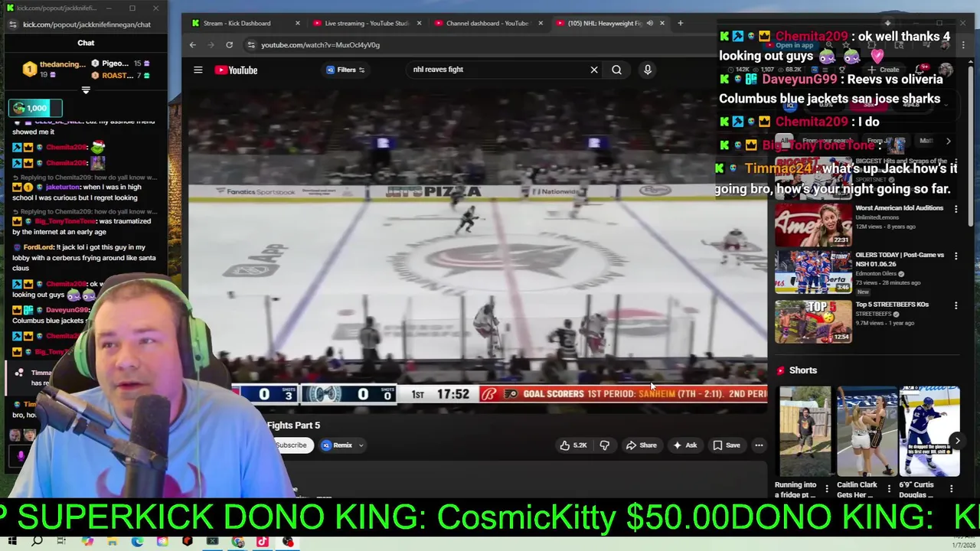
Task: Open 'Running into a fridge' Short
Action: tap(805, 432)
